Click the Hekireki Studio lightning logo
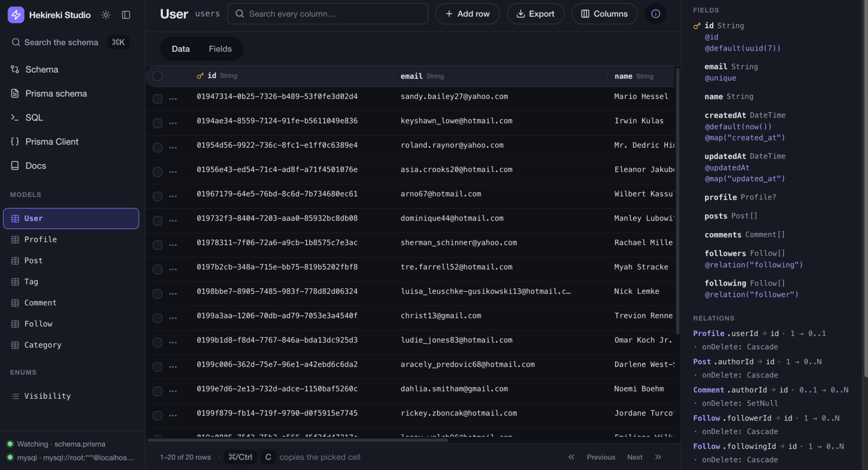 16,15
